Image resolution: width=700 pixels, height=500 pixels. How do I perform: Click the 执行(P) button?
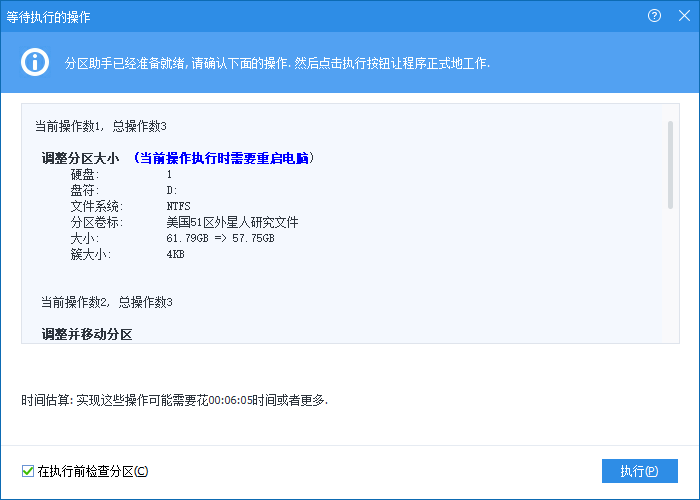[639, 471]
